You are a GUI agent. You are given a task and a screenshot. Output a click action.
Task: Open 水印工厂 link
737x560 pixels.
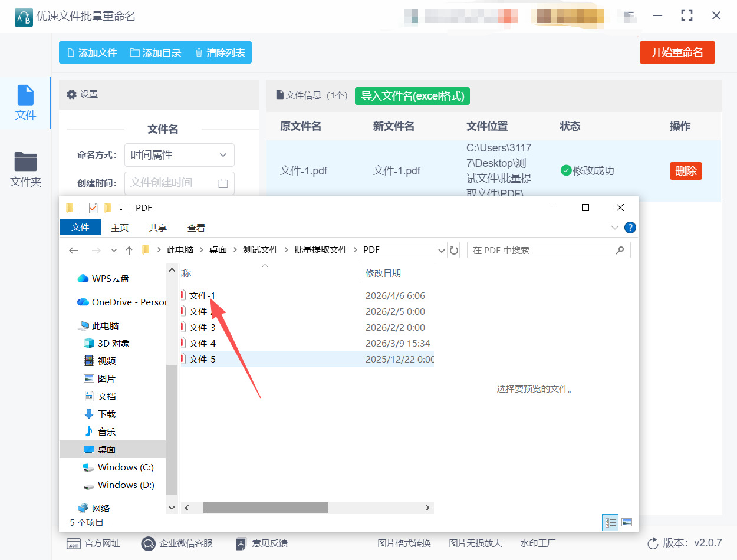click(538, 543)
